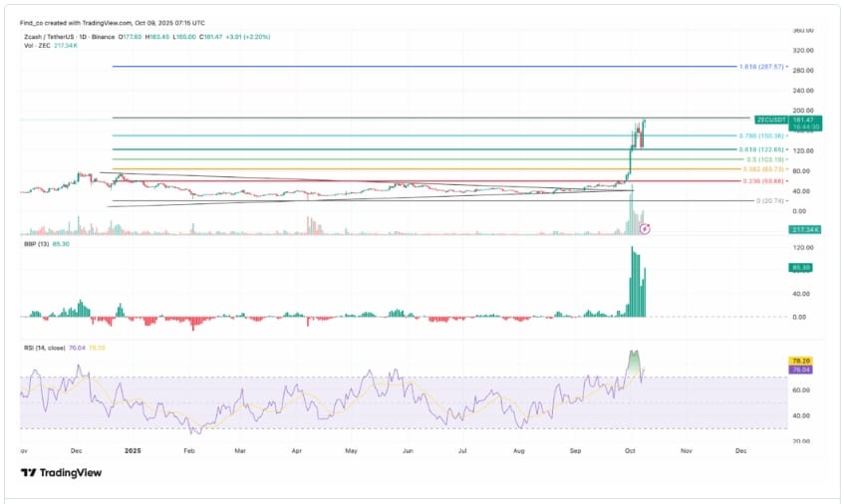Click the 0.786 Fibonacci level label
The image size is (844, 504).
[x=761, y=136]
